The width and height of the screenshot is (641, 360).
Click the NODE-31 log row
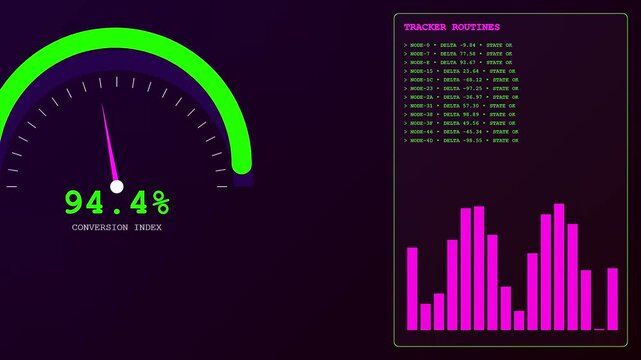tap(459, 106)
